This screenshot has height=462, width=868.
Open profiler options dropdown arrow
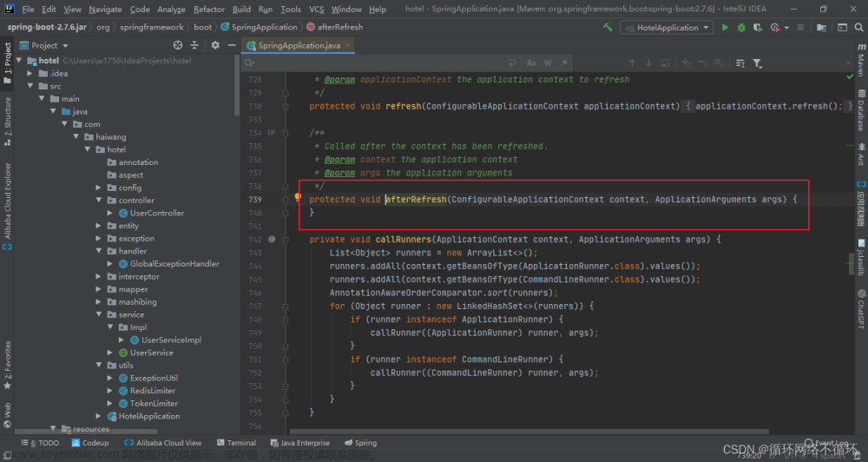click(786, 28)
